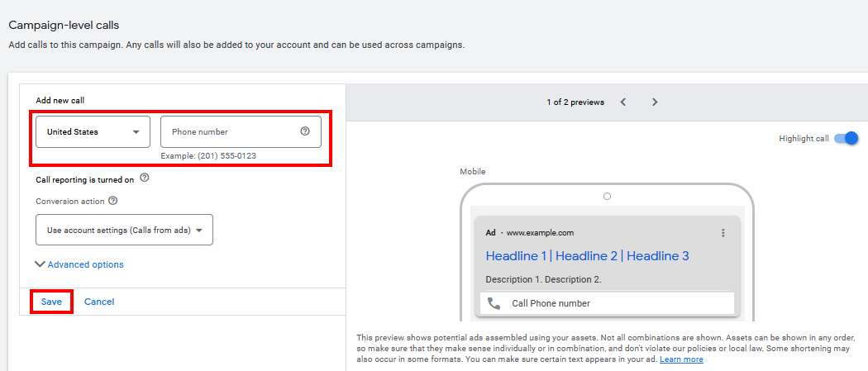868x371 pixels.
Task: Click the Add new call label
Action: tap(60, 100)
